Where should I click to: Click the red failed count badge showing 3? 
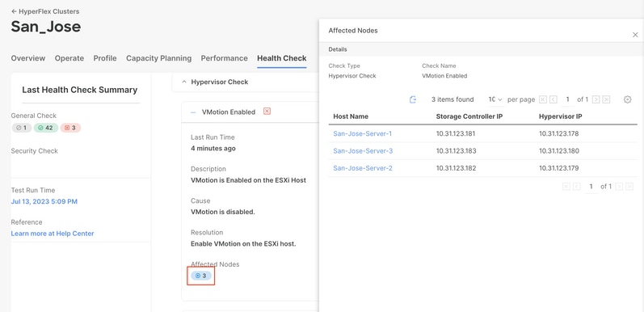pyautogui.click(x=70, y=128)
